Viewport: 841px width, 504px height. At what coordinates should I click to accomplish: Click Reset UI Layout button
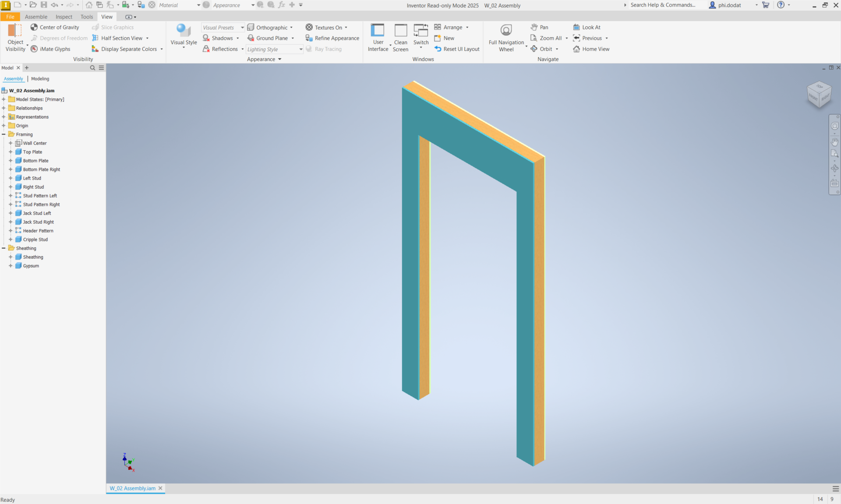pyautogui.click(x=457, y=49)
